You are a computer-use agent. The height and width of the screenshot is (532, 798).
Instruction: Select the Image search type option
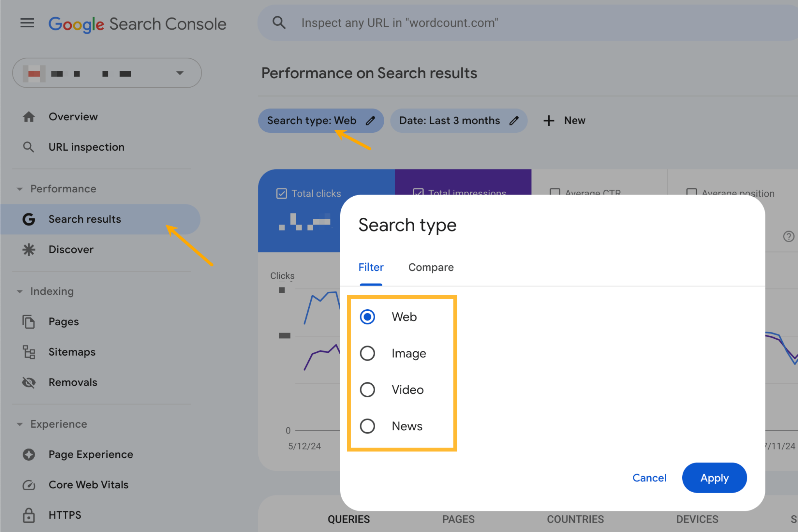click(367, 353)
